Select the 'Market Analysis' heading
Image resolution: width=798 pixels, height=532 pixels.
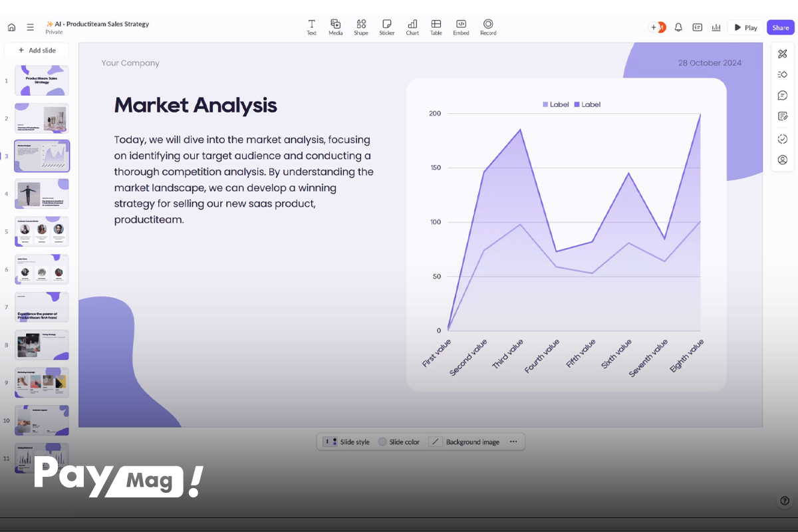tap(196, 105)
